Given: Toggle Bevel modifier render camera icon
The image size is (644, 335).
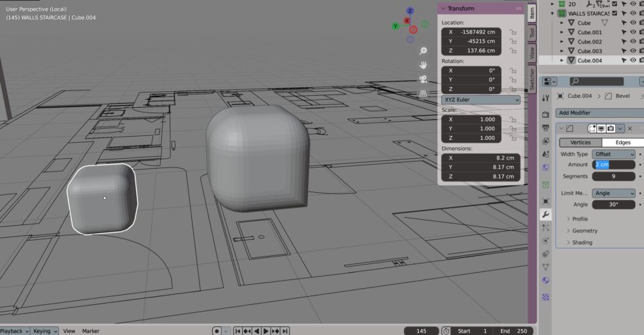Looking at the screenshot, I should coord(611,128).
